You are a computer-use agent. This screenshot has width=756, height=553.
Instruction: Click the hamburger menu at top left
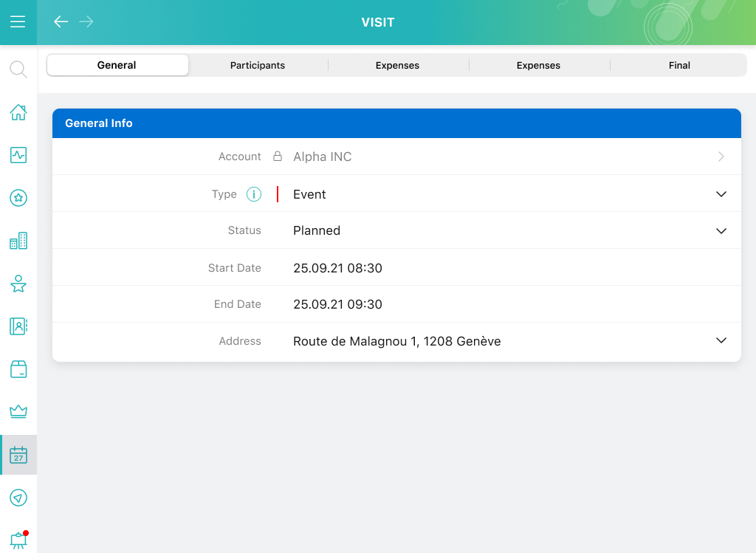(18, 21)
